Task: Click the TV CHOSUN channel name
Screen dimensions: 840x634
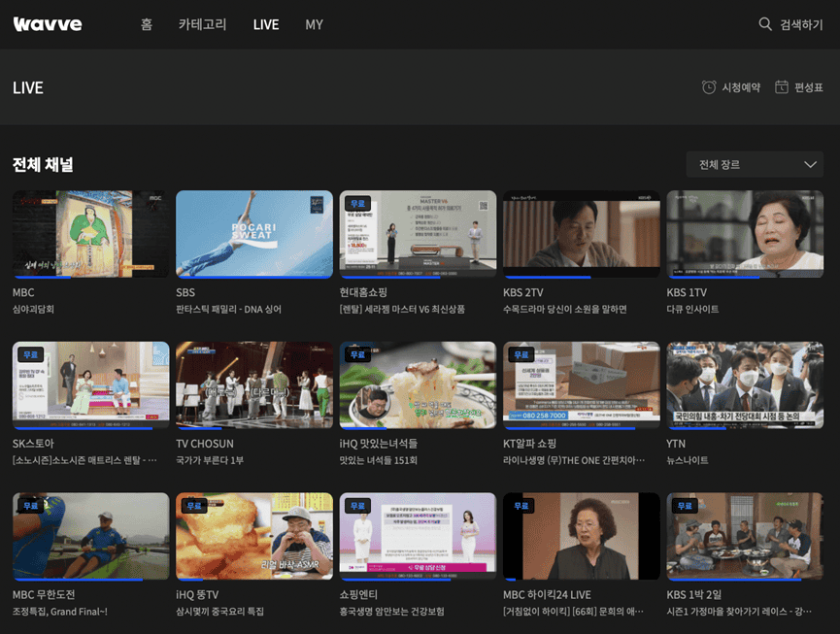Action: (x=205, y=444)
